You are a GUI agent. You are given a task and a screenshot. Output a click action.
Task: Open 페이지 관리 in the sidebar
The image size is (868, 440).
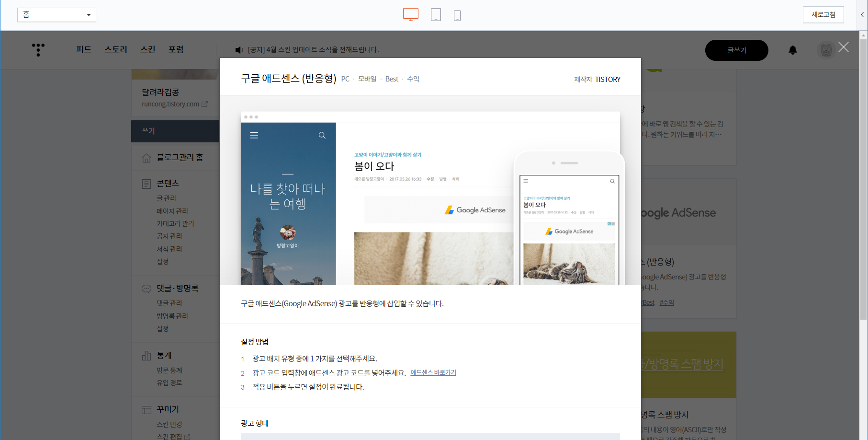pyautogui.click(x=172, y=211)
